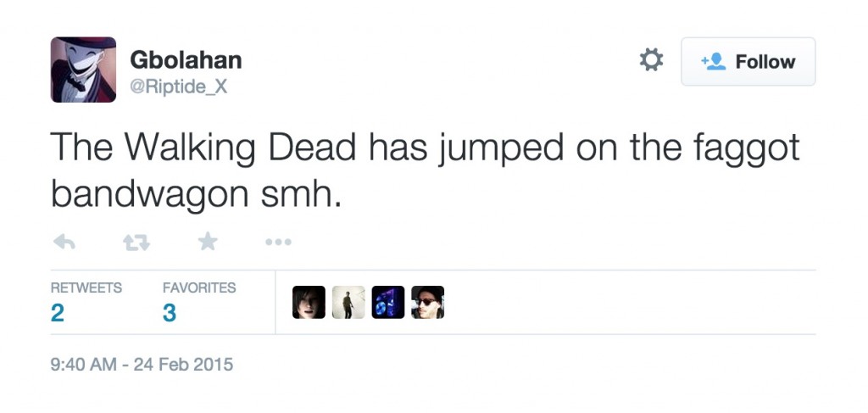868x413 pixels.
Task: Open Gbolahan's profile picture
Action: pos(83,70)
